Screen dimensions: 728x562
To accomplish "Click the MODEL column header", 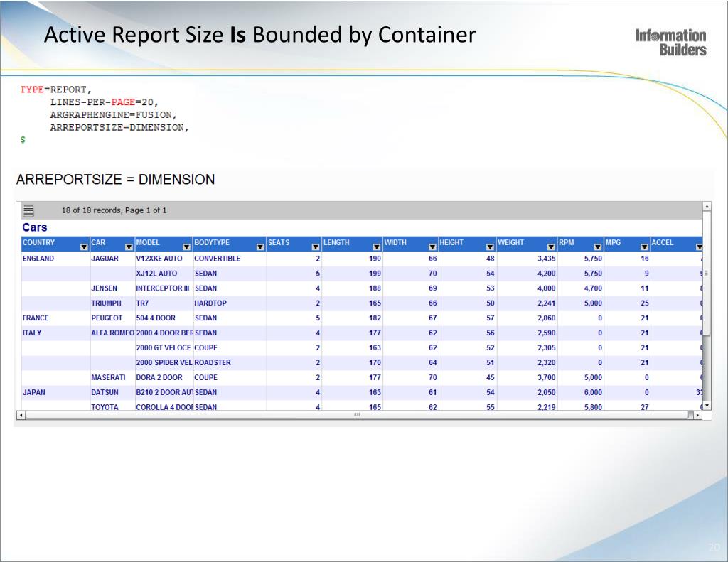I will pyautogui.click(x=164, y=243).
